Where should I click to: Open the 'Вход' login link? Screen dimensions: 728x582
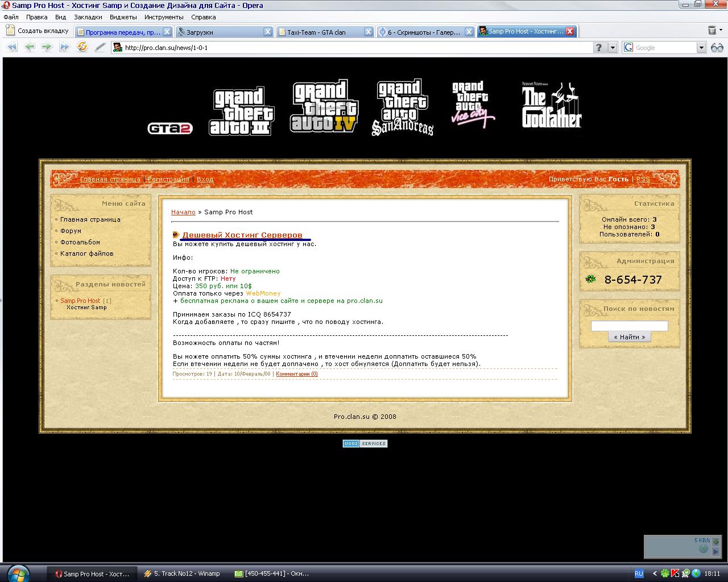pyautogui.click(x=205, y=179)
